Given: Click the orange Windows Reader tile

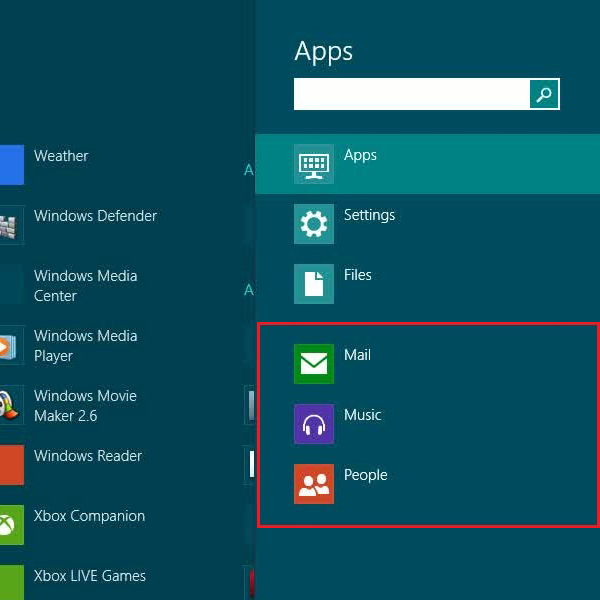Looking at the screenshot, I should tap(11, 465).
